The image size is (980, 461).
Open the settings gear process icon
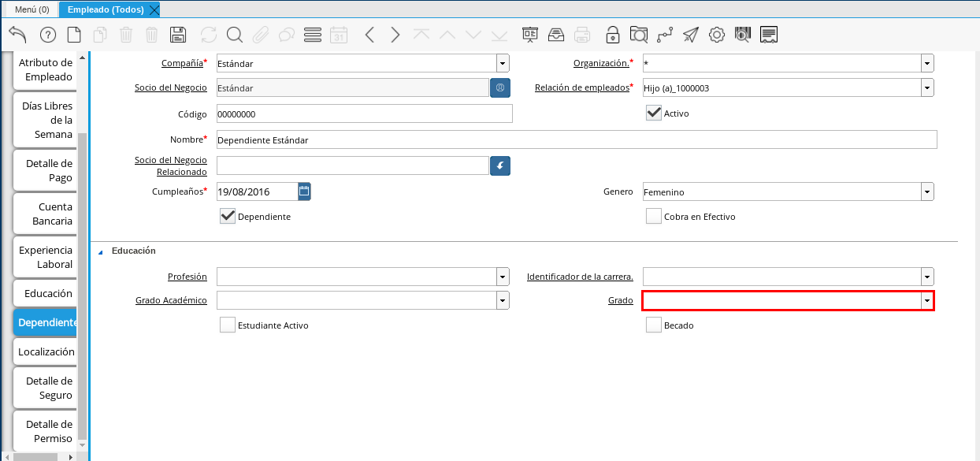pos(716,35)
